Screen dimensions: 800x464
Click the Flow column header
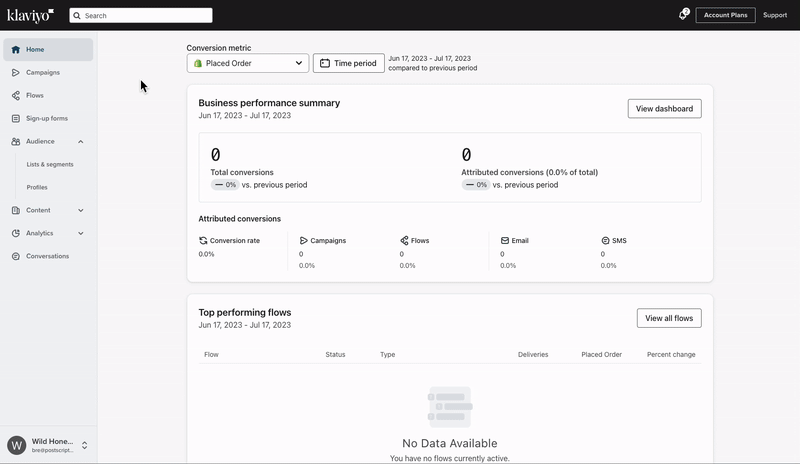click(211, 354)
